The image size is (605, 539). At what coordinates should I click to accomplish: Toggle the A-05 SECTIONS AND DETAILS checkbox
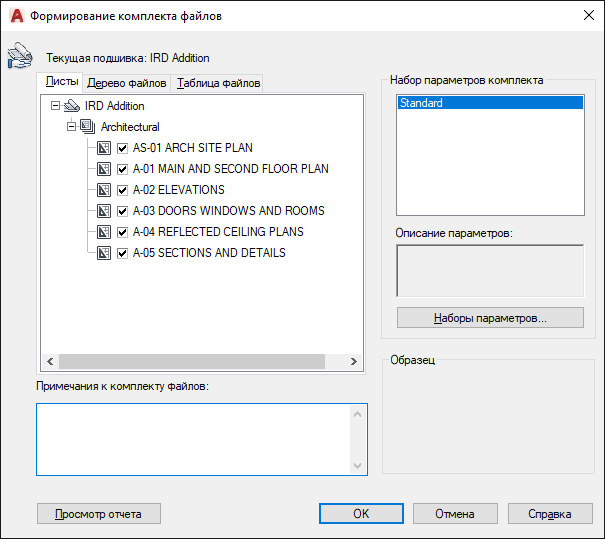[x=123, y=253]
